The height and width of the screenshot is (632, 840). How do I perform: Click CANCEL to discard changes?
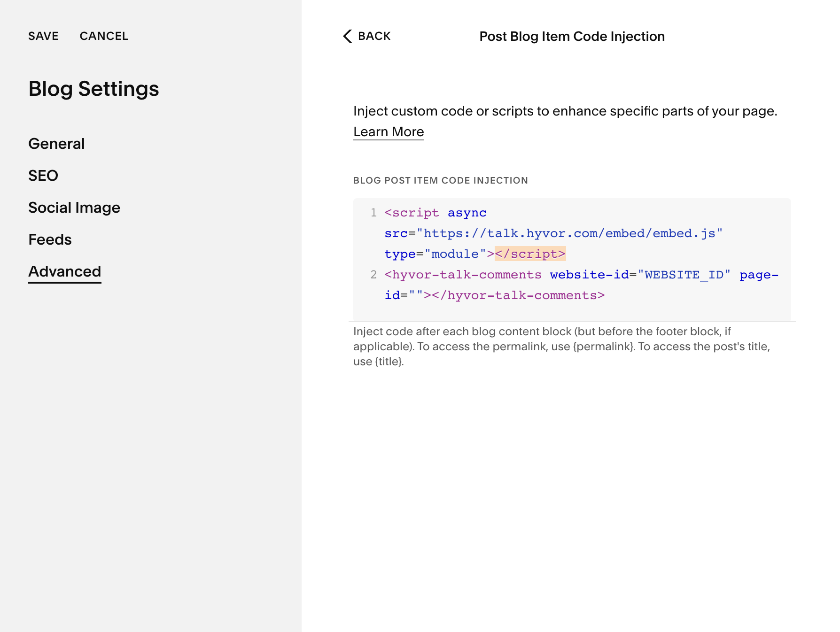[x=104, y=36]
